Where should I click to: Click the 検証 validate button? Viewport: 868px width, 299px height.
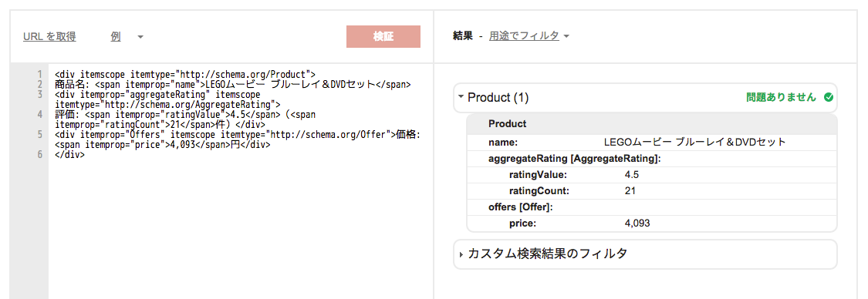point(383,36)
